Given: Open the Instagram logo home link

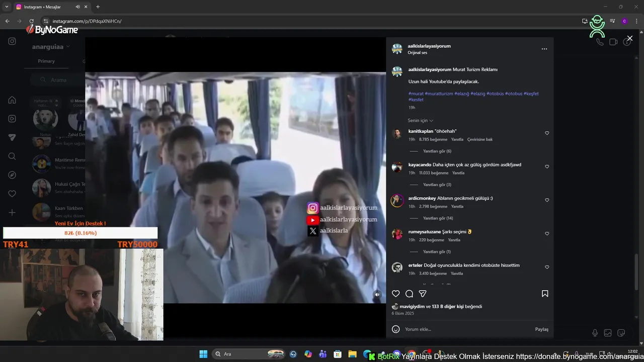Looking at the screenshot, I should 12,41.
